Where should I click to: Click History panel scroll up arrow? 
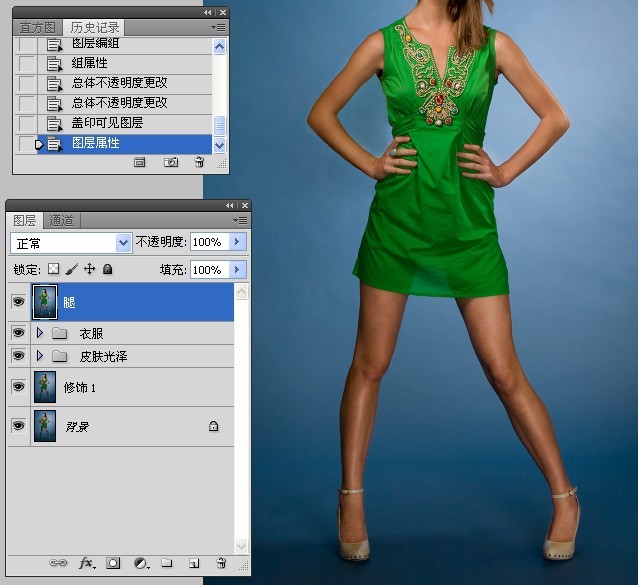tap(219, 46)
